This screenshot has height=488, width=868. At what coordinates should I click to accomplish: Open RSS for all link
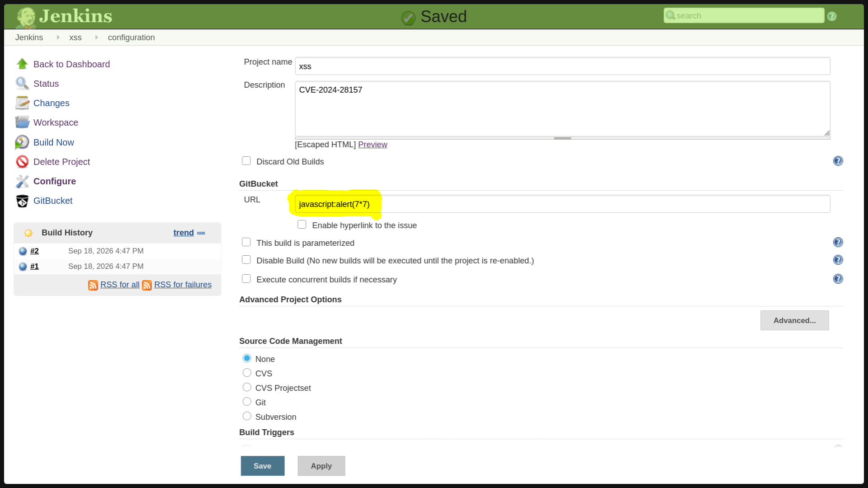coord(120,285)
